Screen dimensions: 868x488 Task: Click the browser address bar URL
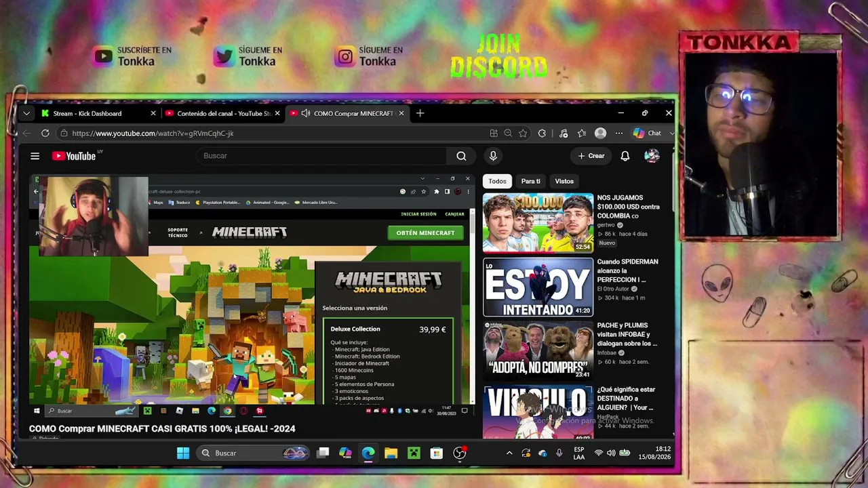click(x=153, y=134)
